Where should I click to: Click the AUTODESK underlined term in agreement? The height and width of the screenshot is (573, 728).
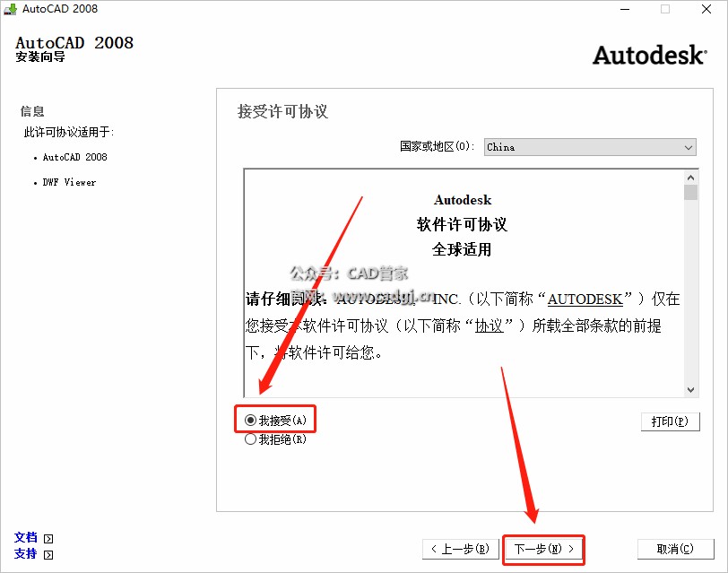[x=585, y=299]
